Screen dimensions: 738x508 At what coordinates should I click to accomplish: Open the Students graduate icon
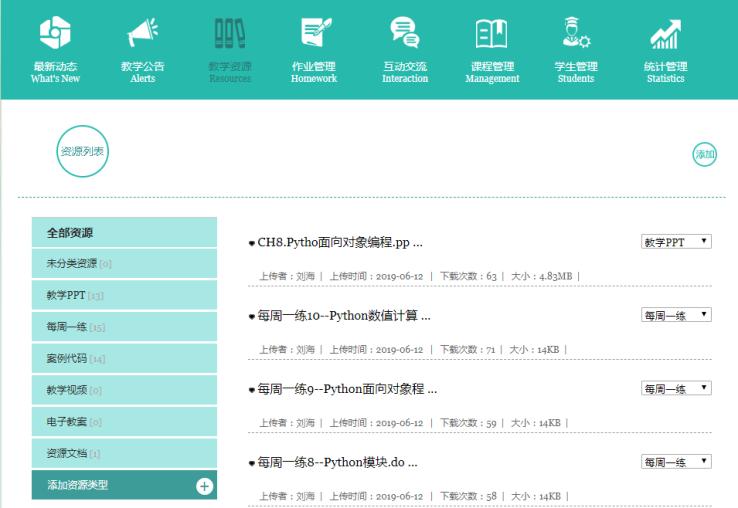click(576, 34)
